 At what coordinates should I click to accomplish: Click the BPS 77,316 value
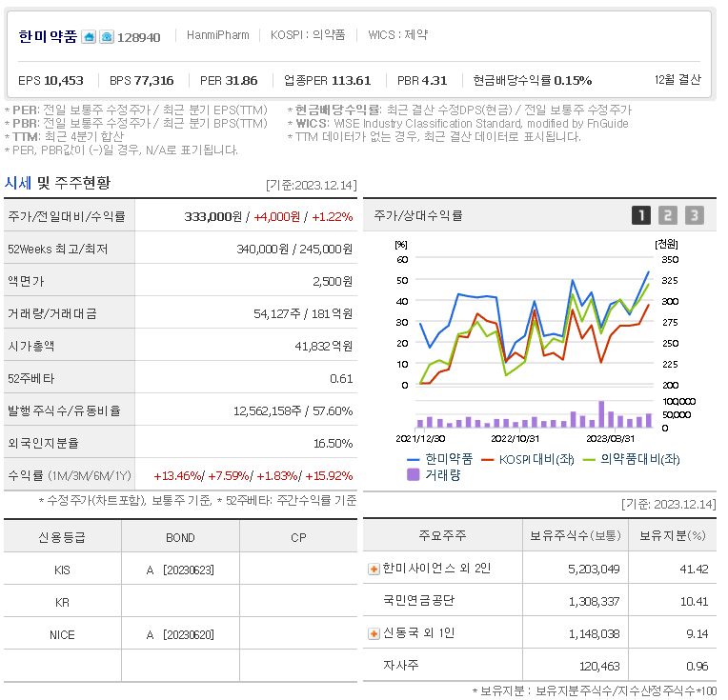click(142, 80)
